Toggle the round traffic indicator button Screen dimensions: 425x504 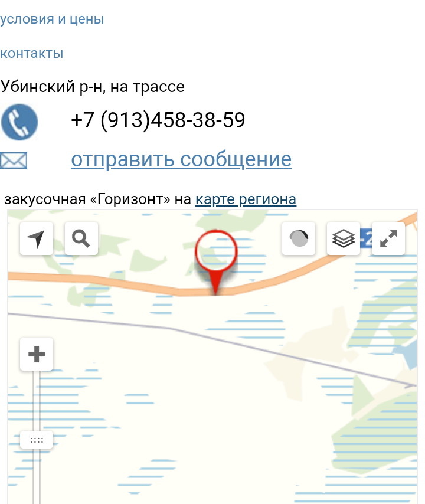click(299, 238)
